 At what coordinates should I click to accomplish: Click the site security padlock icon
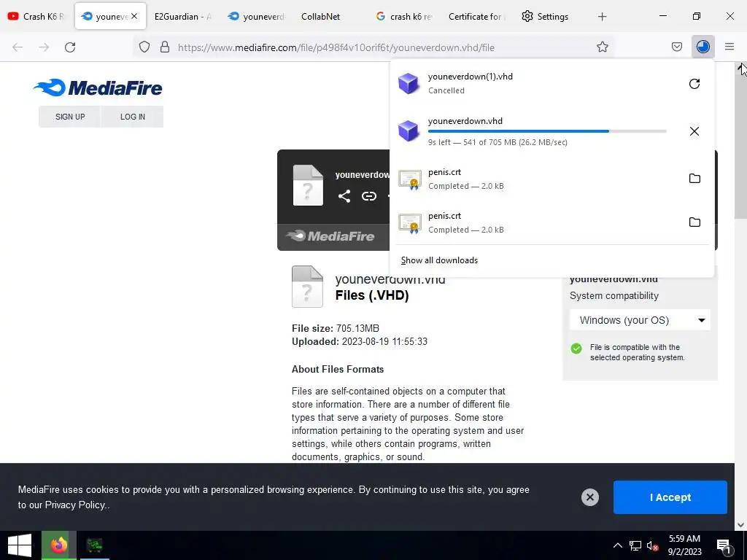coord(165,47)
